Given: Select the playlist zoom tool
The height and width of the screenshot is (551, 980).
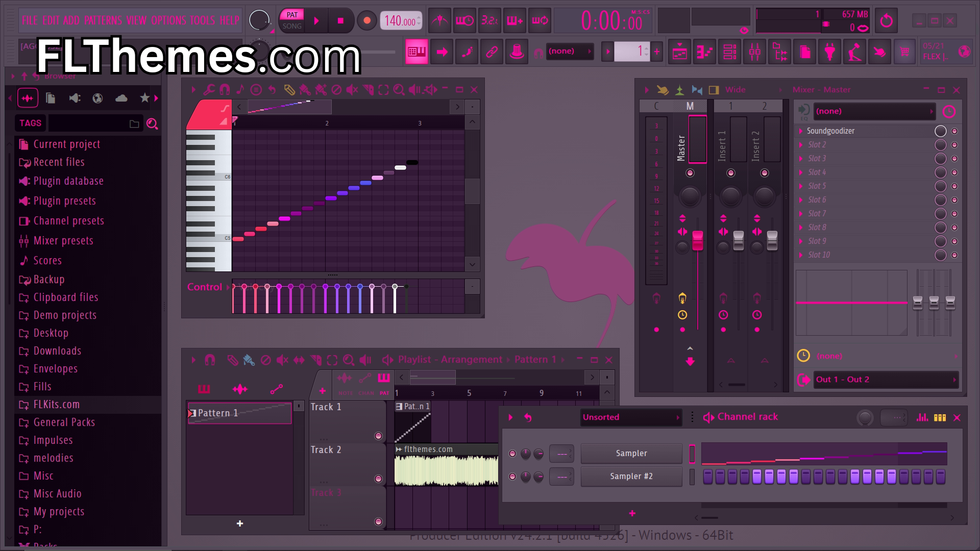Looking at the screenshot, I should [349, 360].
